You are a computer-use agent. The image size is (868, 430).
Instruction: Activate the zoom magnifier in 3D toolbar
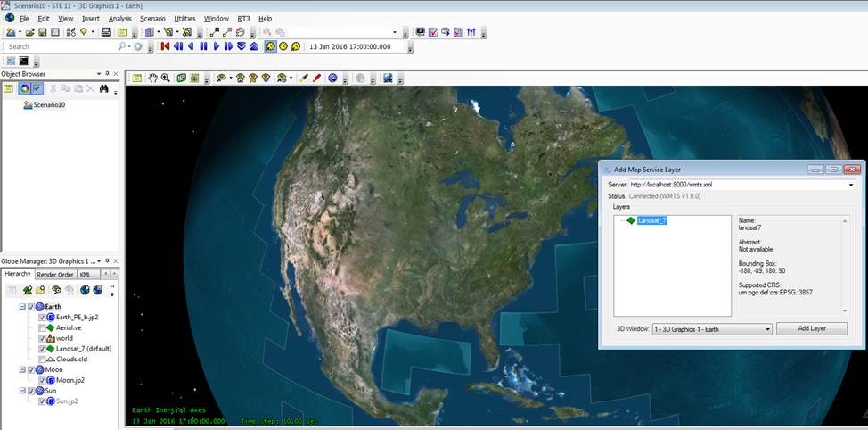pyautogui.click(x=166, y=79)
